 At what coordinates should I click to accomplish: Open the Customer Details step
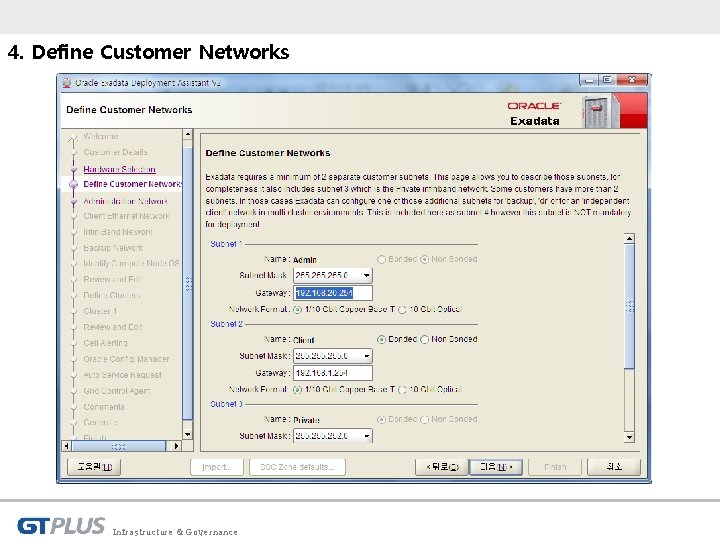115,152
